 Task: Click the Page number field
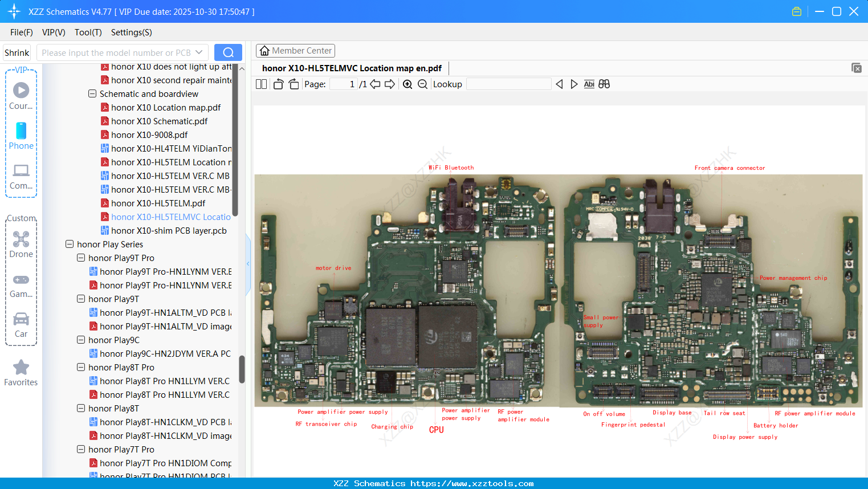344,84
